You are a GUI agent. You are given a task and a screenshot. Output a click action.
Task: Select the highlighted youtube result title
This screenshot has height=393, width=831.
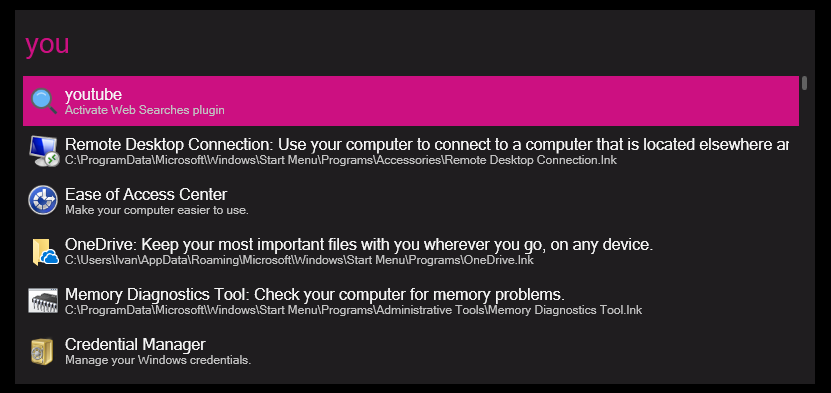click(x=93, y=95)
